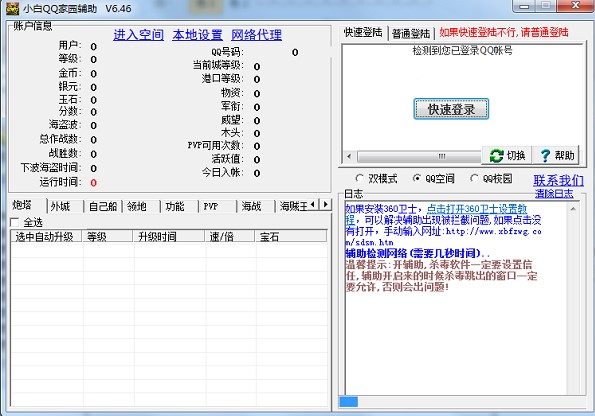Click the 今日入帐 label

pyautogui.click(x=222, y=173)
